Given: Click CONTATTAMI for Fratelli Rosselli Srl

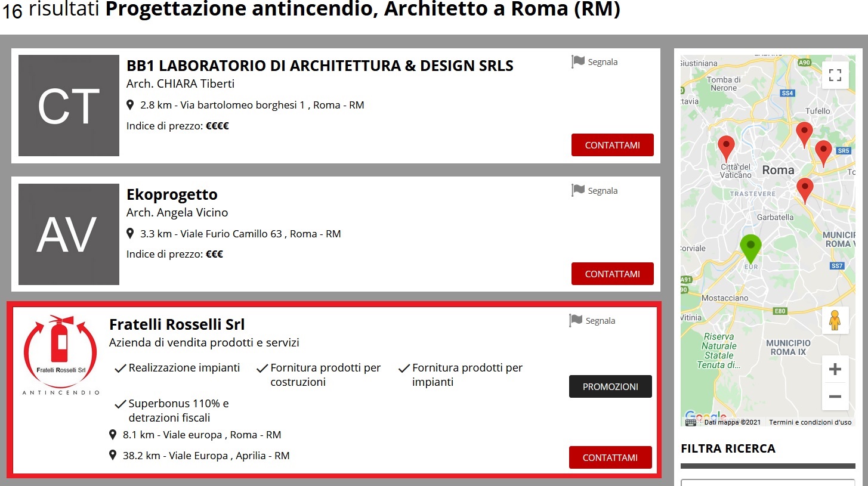Looking at the screenshot, I should point(610,457).
